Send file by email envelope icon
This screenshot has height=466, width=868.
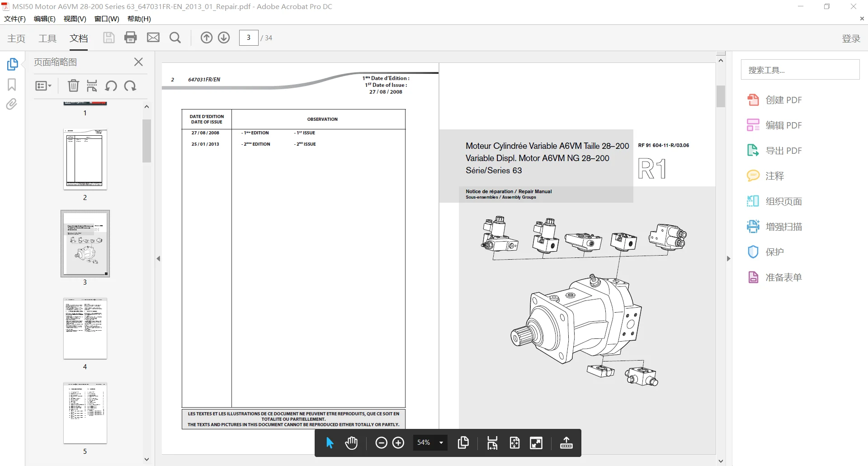153,38
